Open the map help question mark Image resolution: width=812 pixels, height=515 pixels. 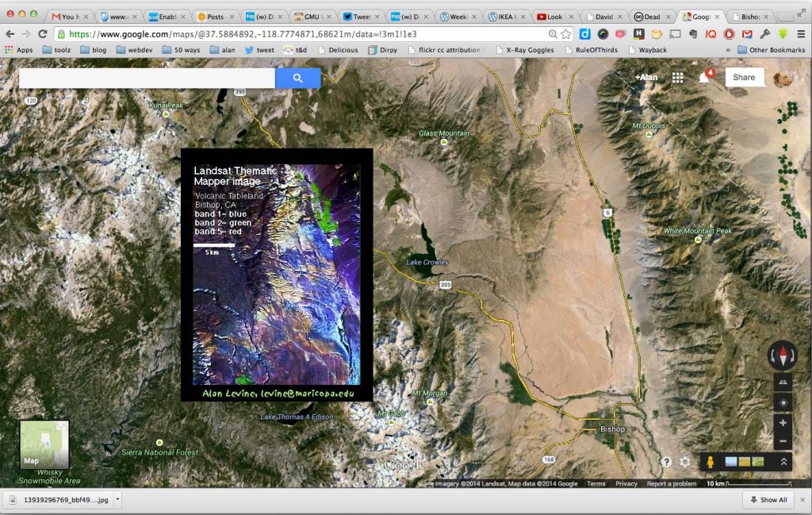(666, 462)
